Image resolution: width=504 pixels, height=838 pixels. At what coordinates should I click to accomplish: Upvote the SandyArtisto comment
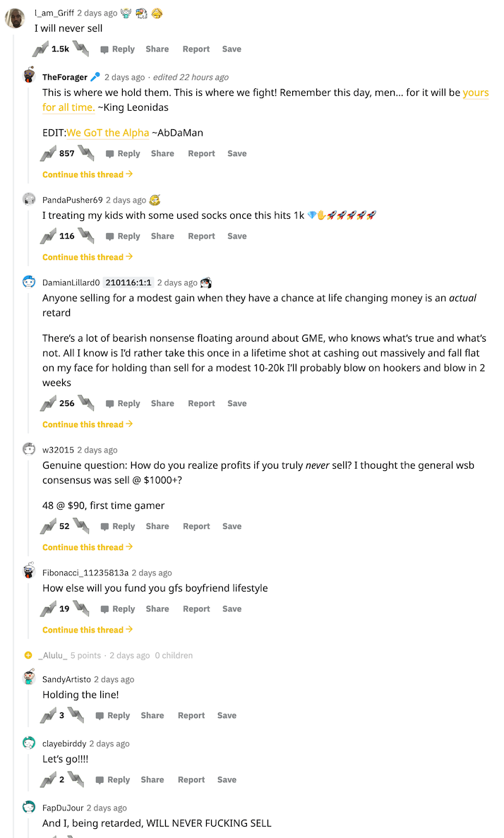(48, 715)
